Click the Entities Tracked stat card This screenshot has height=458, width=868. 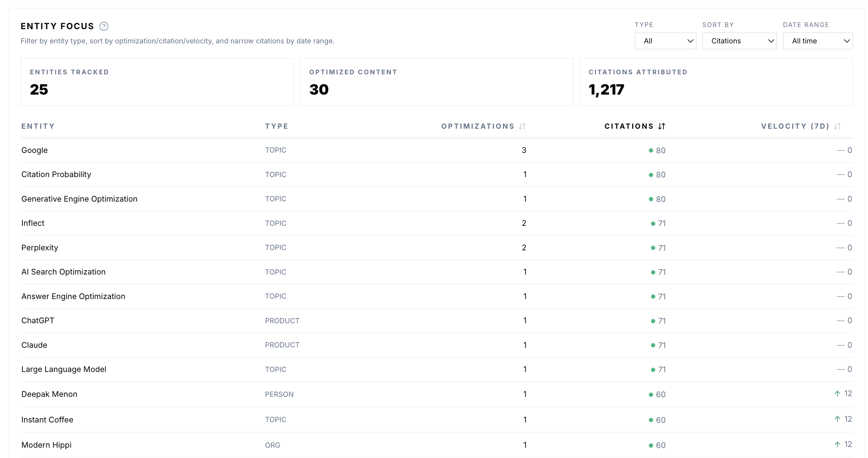tap(157, 82)
